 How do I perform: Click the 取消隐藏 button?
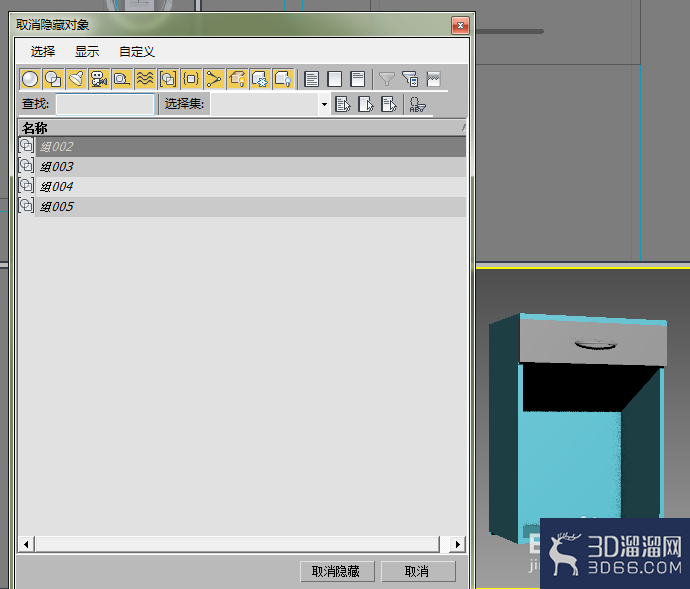(x=337, y=571)
